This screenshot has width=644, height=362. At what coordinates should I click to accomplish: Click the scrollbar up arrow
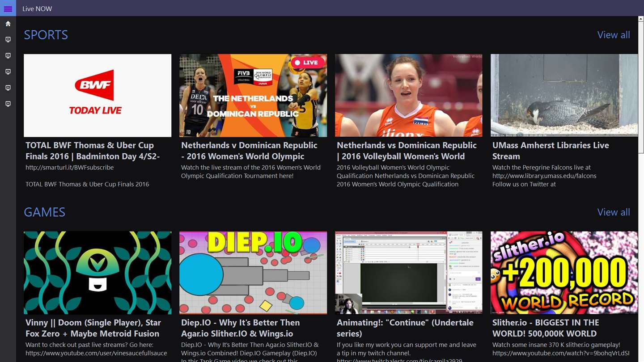[641, 19]
